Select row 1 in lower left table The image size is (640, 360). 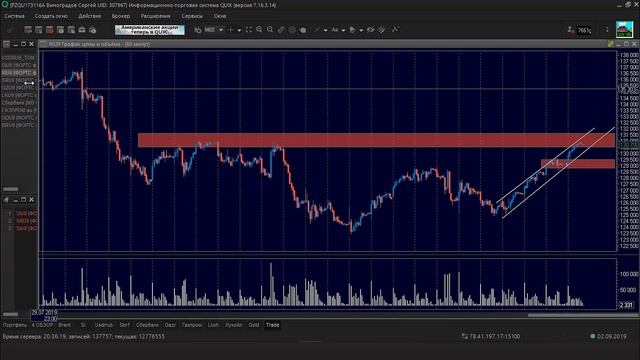click(20, 213)
